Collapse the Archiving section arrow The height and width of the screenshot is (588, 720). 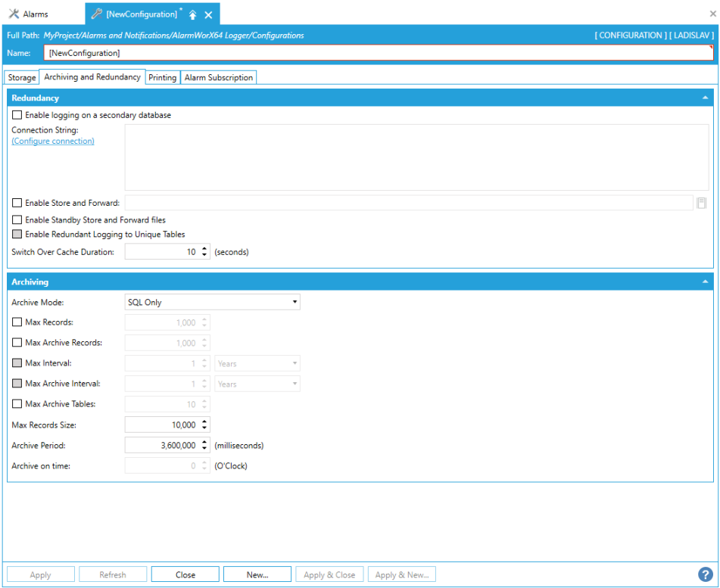(x=705, y=282)
